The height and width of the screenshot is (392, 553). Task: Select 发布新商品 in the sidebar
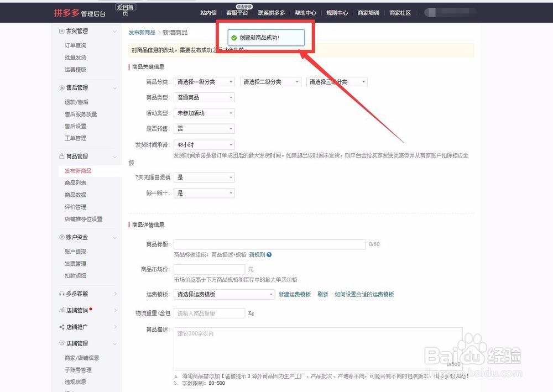(x=78, y=171)
